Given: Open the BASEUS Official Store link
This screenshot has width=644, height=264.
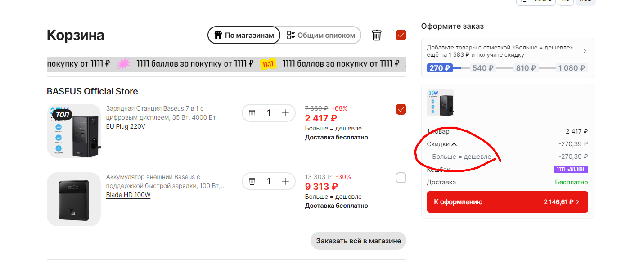Looking at the screenshot, I should pyautogui.click(x=92, y=91).
